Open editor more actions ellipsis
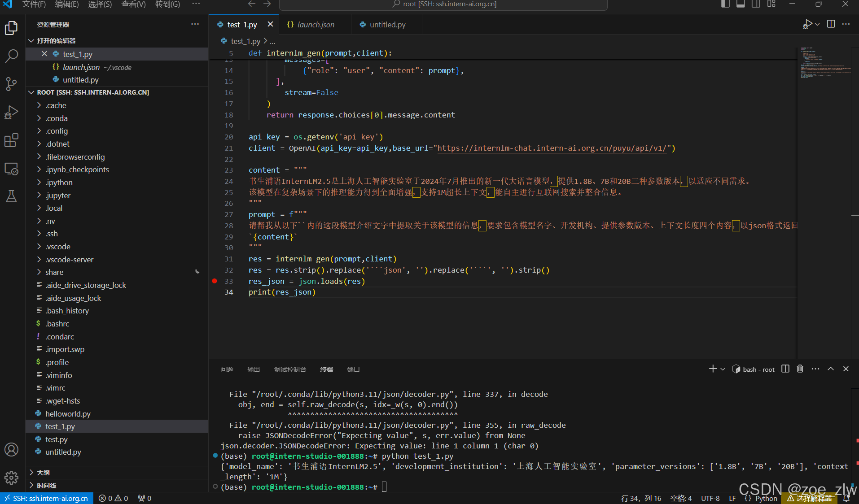The height and width of the screenshot is (504, 859). coord(846,24)
